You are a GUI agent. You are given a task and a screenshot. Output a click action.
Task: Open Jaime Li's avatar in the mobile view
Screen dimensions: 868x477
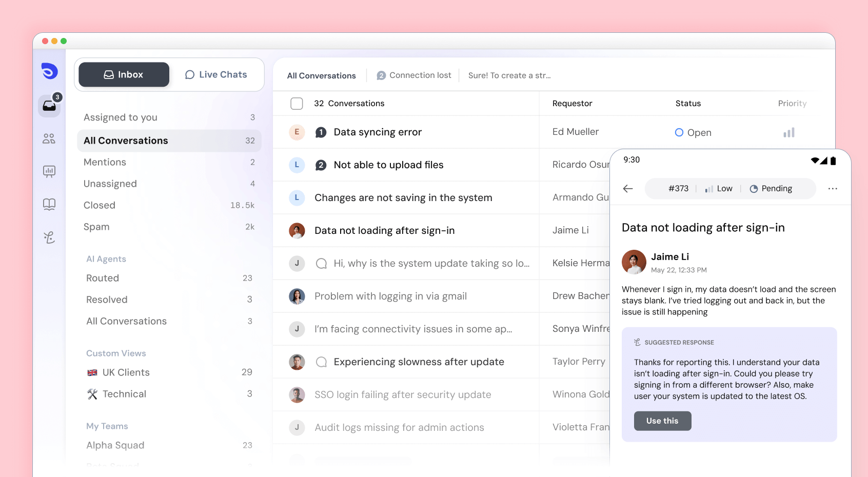click(x=634, y=262)
